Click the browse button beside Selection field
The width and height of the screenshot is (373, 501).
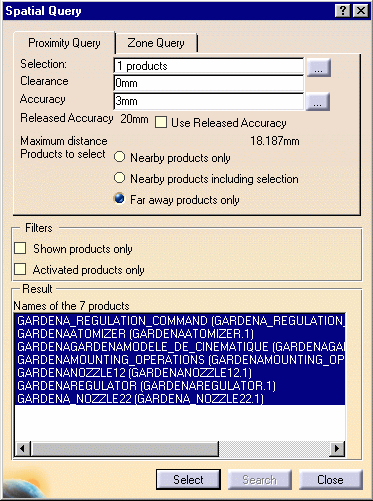pyautogui.click(x=318, y=68)
